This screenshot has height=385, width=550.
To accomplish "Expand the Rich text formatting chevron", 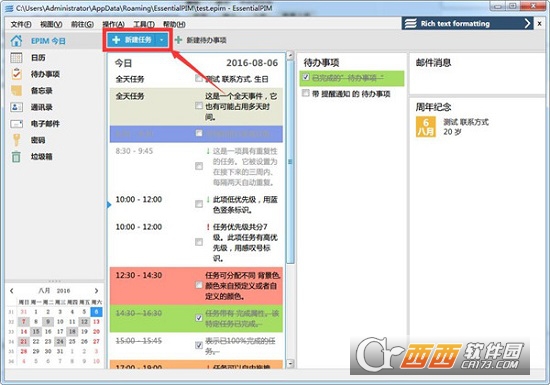I will (527, 23).
